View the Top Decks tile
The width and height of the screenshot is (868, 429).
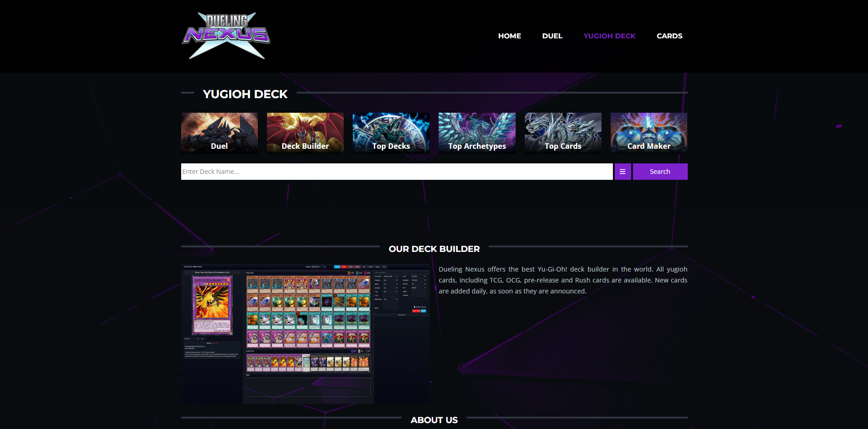pyautogui.click(x=391, y=133)
